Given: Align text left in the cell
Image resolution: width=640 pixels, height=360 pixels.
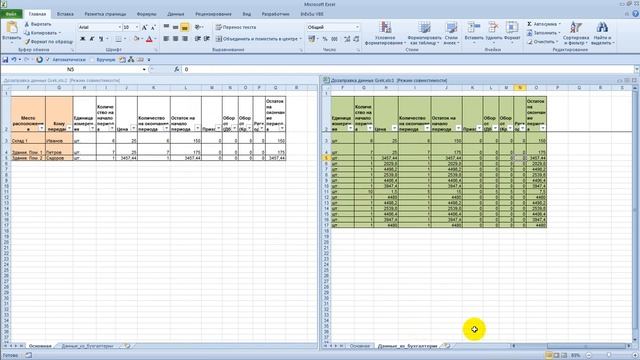Looking at the screenshot, I should (167, 39).
